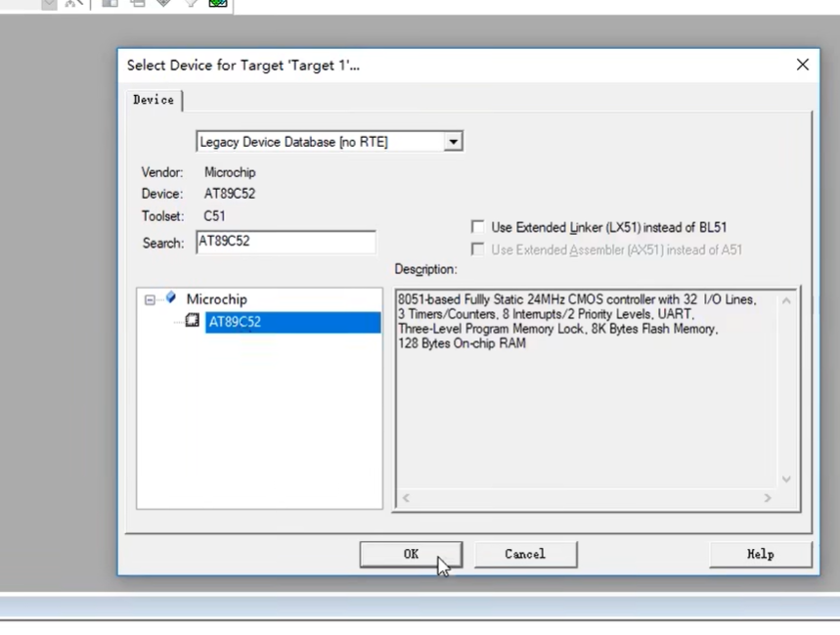Click the Cancel button
840x635 pixels.
point(525,554)
